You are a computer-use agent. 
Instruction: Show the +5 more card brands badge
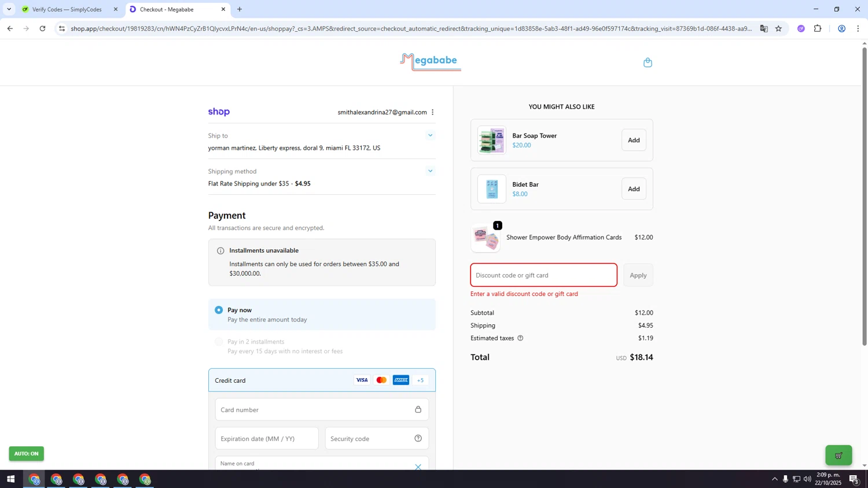pyautogui.click(x=421, y=380)
